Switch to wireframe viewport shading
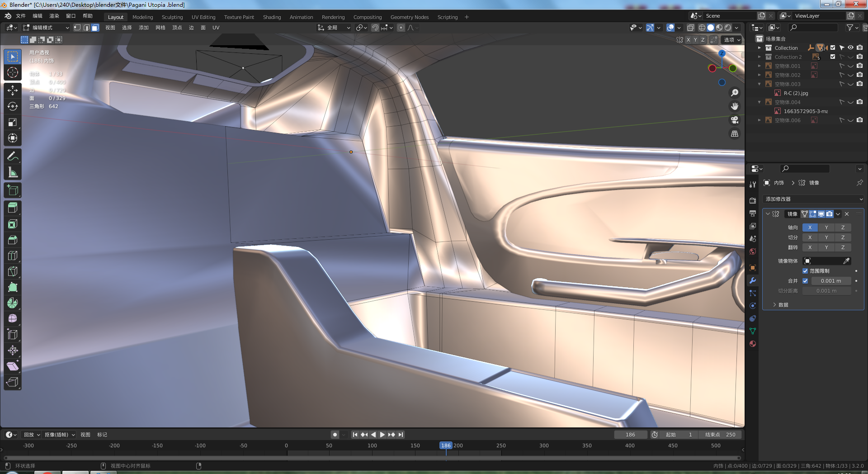This screenshot has height=474, width=868. (x=702, y=28)
